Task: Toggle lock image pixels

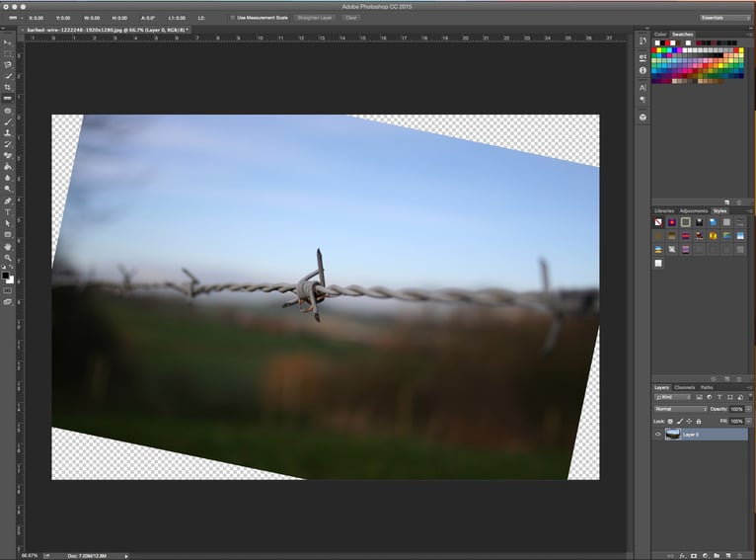Action: (680, 421)
